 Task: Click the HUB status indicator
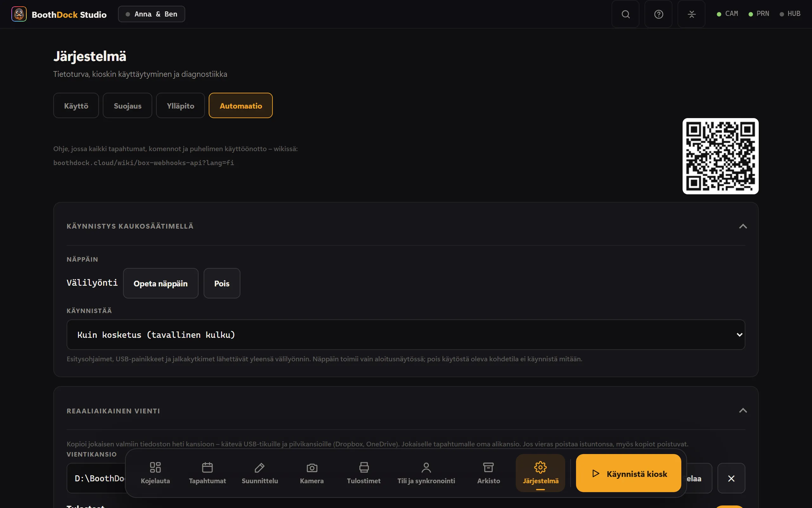click(790, 14)
